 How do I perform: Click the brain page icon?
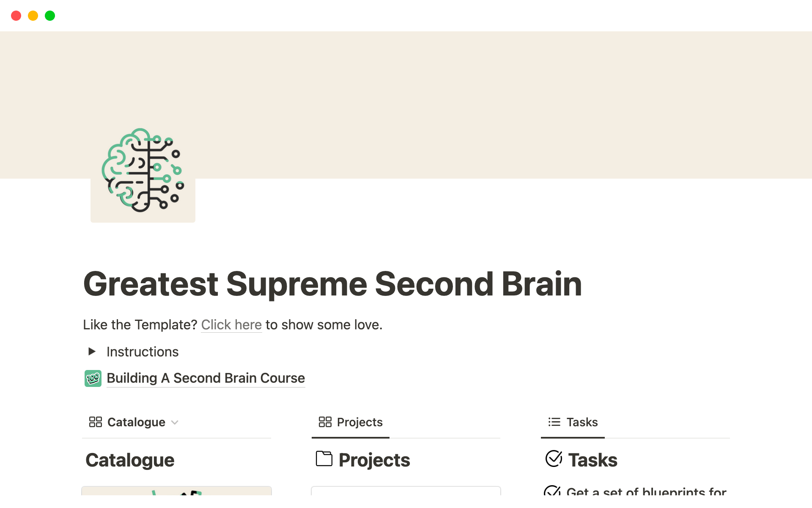143,171
